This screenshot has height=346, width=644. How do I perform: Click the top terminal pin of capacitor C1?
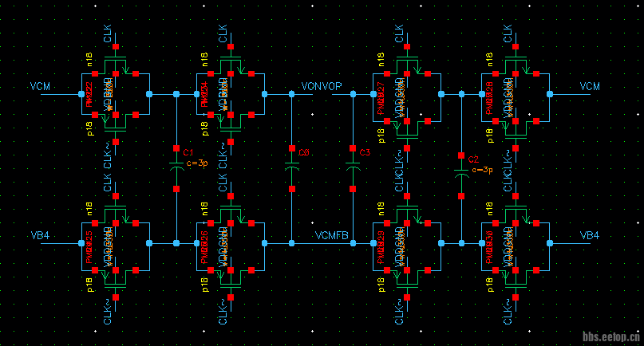[x=176, y=148]
